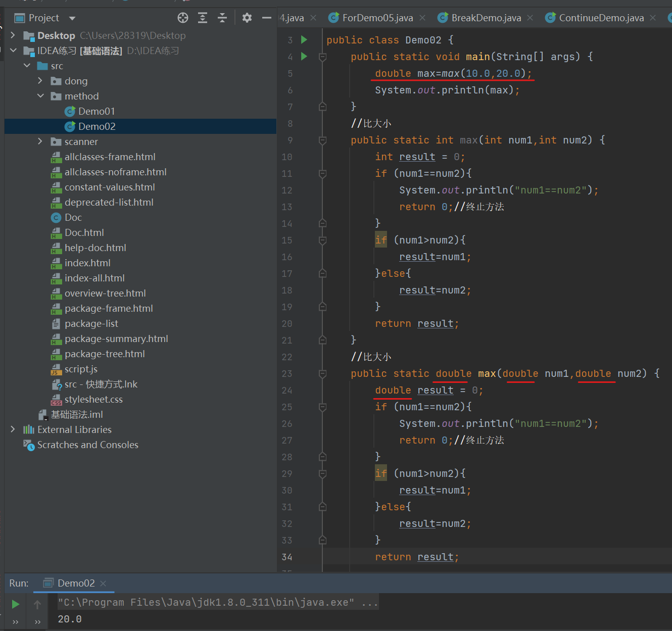Click the Collapse All icon in Project toolbar
The height and width of the screenshot is (631, 672).
tap(222, 18)
